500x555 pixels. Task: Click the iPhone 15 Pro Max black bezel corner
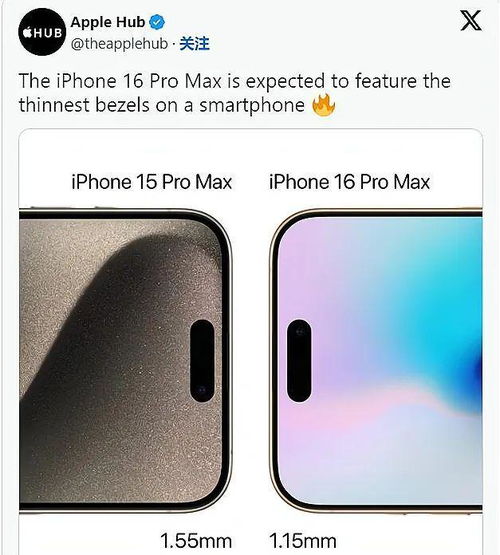click(x=220, y=227)
